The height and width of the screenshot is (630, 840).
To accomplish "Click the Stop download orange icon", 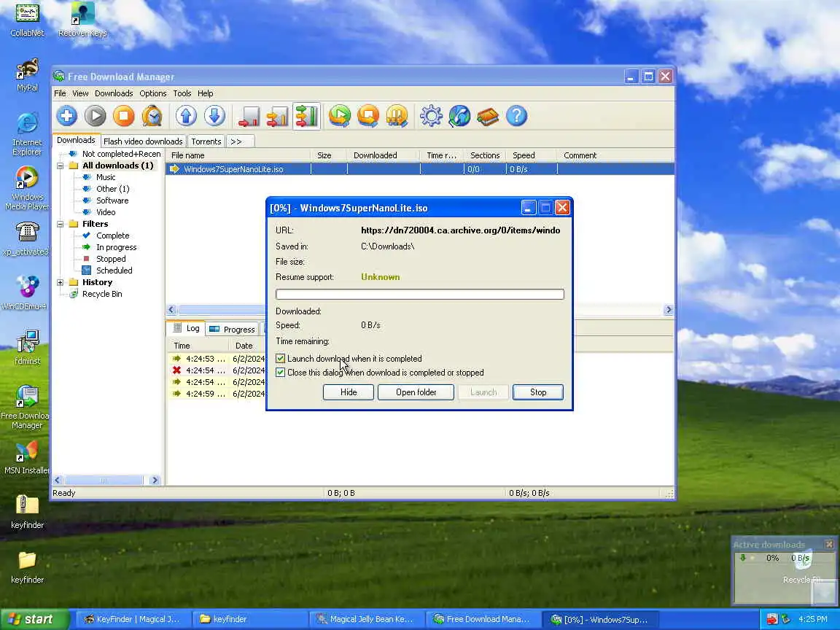I will [124, 116].
